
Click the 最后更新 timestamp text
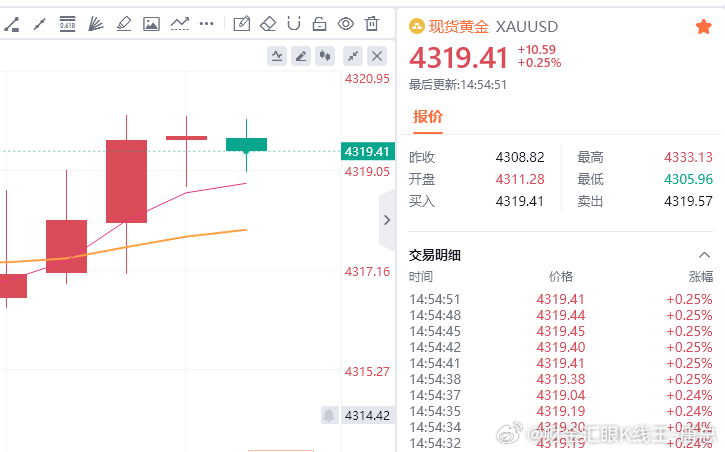[x=458, y=85]
